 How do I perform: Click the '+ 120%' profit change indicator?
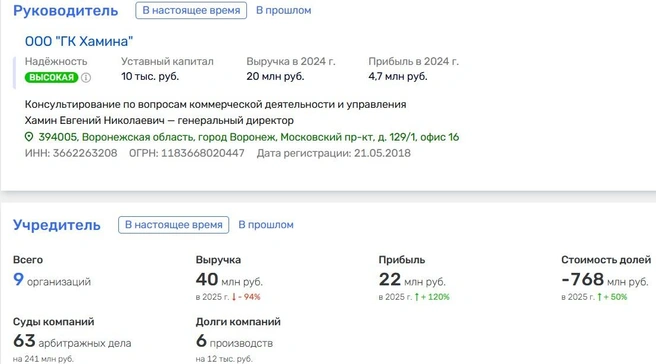(432, 297)
